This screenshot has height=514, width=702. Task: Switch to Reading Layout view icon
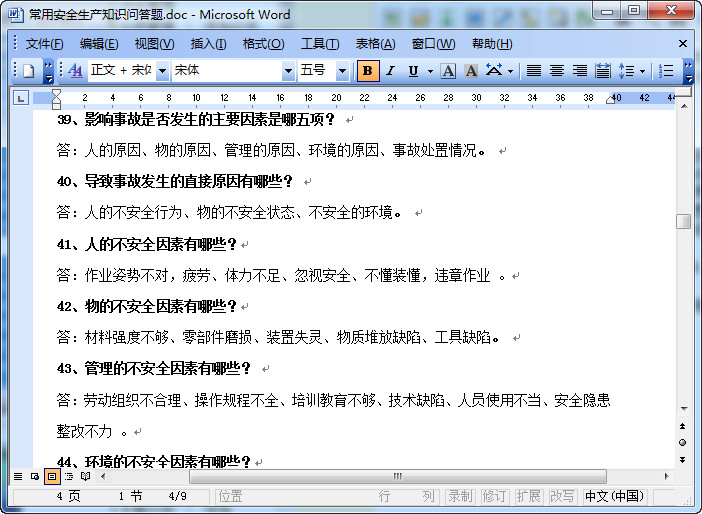pyautogui.click(x=86, y=476)
